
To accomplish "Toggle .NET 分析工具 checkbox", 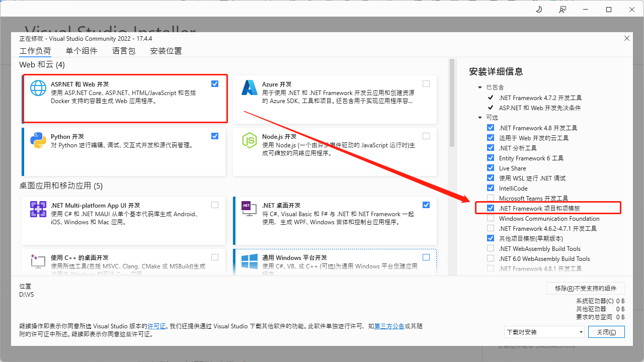I will coord(491,148).
